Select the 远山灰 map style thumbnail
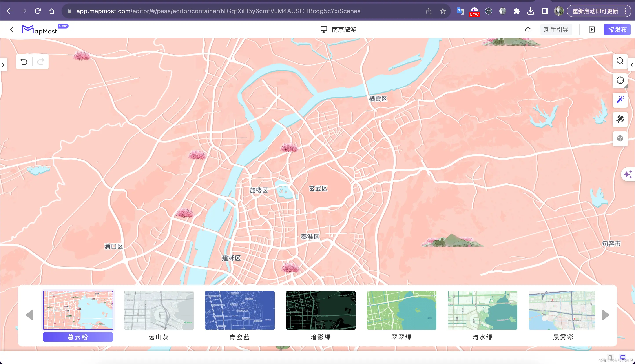Screen dimensions: 635x364 click(x=159, y=310)
